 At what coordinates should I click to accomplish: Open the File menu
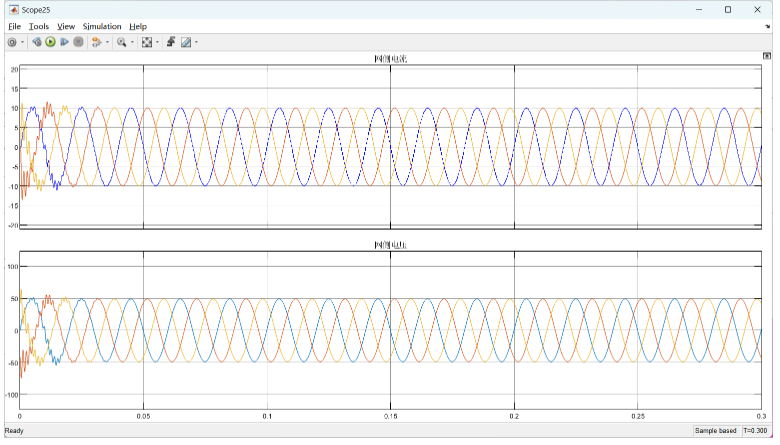[x=14, y=26]
